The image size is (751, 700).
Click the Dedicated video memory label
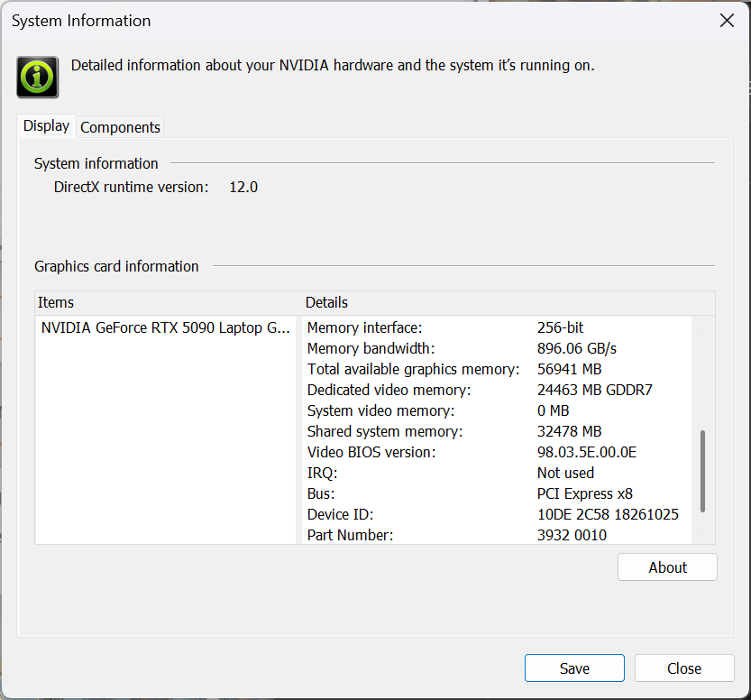(389, 390)
